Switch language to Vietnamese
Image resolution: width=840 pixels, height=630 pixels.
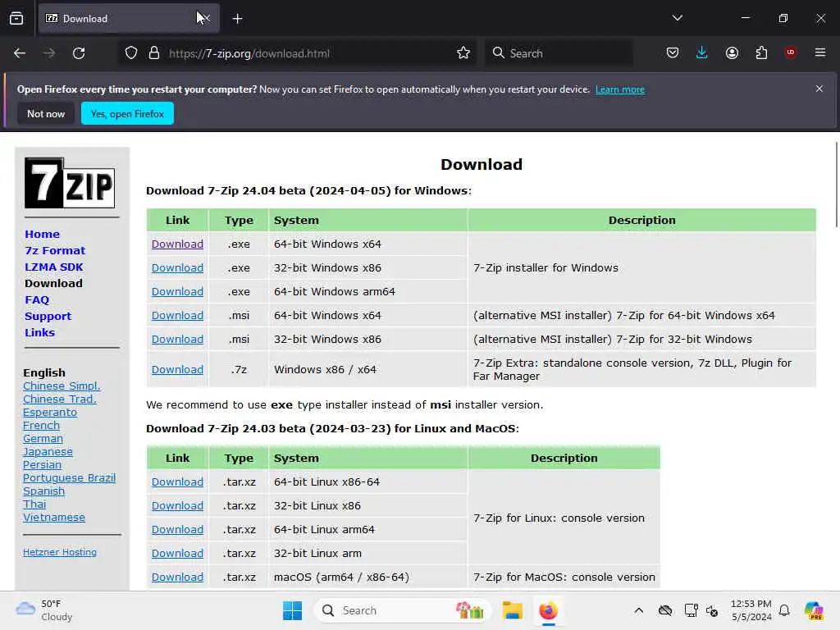tap(54, 518)
